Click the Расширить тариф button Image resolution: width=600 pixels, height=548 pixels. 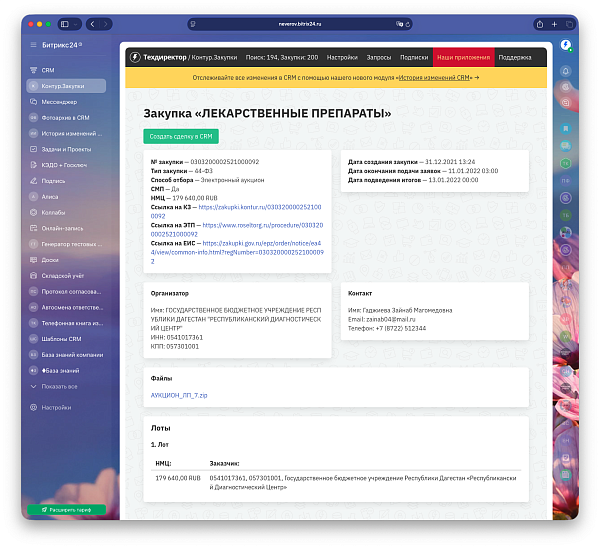tap(67, 510)
